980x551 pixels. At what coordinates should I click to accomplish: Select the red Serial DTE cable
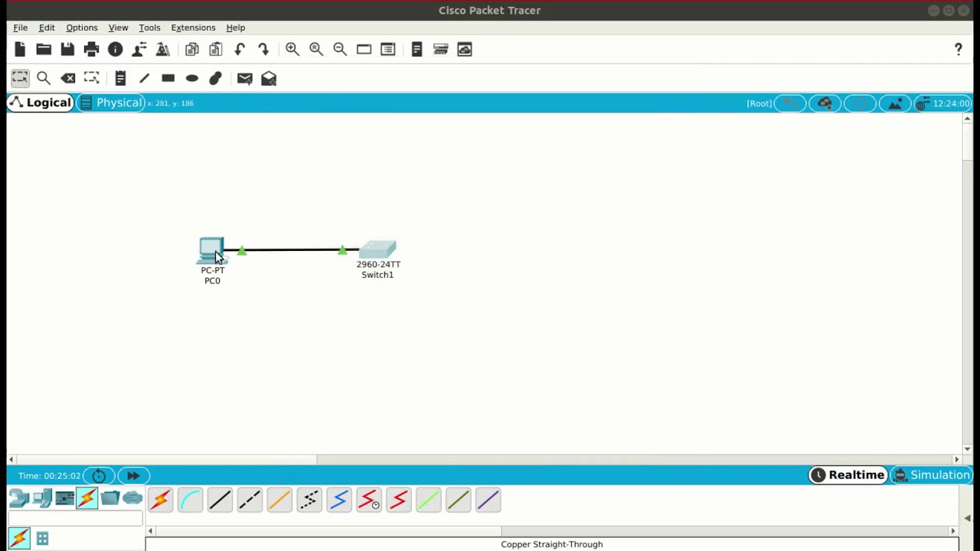(399, 500)
